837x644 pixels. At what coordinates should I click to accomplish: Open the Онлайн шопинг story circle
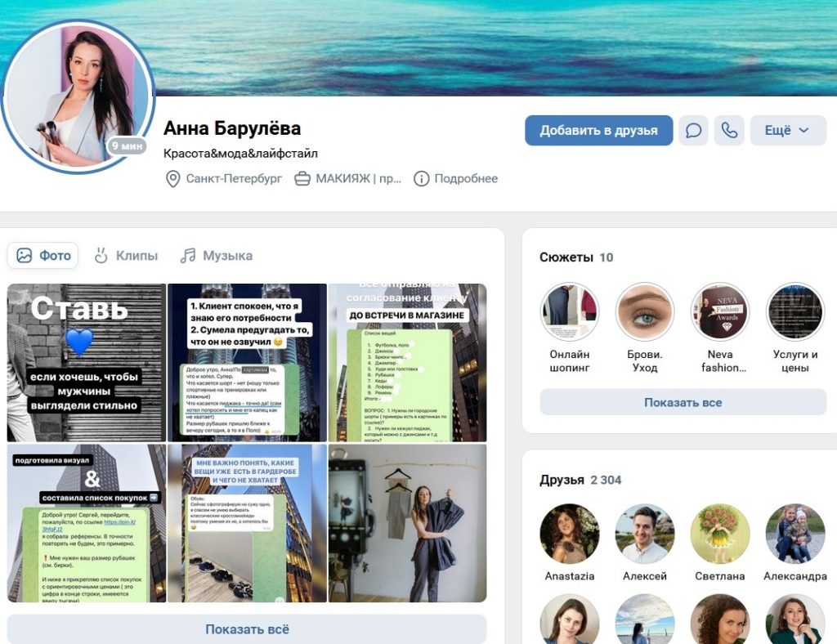click(570, 311)
